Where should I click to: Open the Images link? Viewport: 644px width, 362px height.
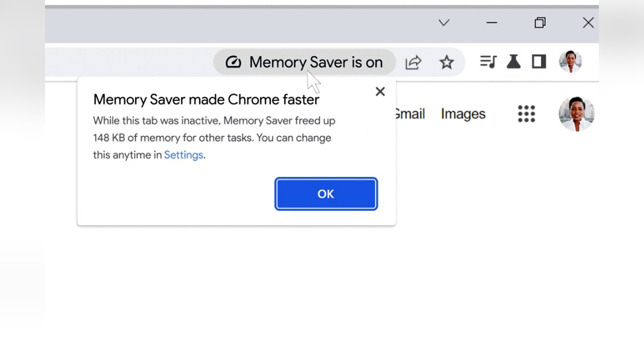click(x=463, y=114)
